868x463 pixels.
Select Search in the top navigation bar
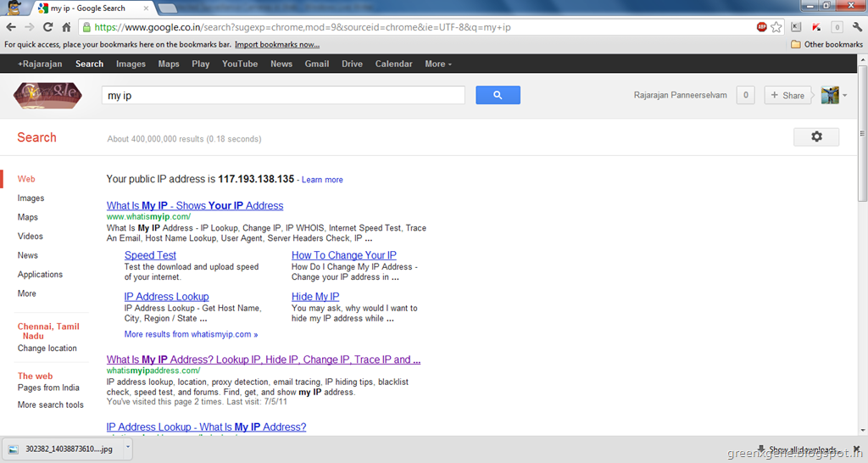coord(89,64)
